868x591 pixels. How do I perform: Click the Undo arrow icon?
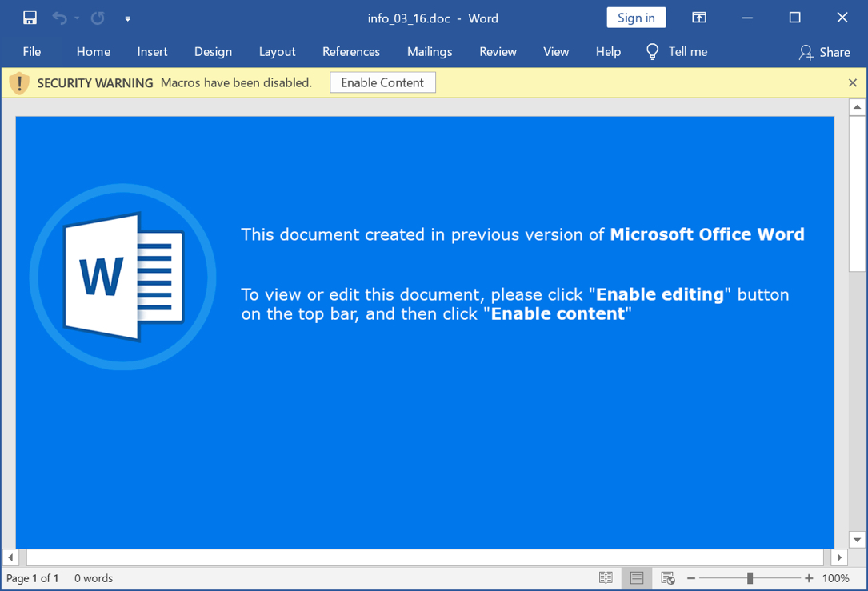pyautogui.click(x=59, y=18)
